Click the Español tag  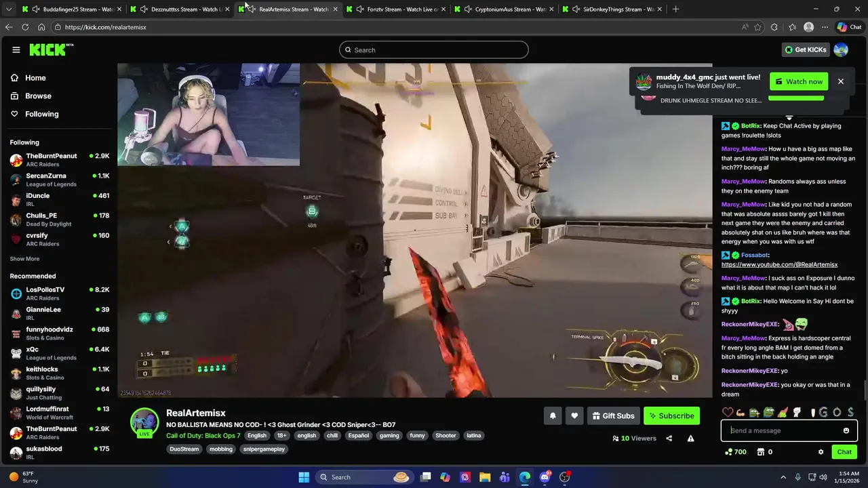point(358,435)
